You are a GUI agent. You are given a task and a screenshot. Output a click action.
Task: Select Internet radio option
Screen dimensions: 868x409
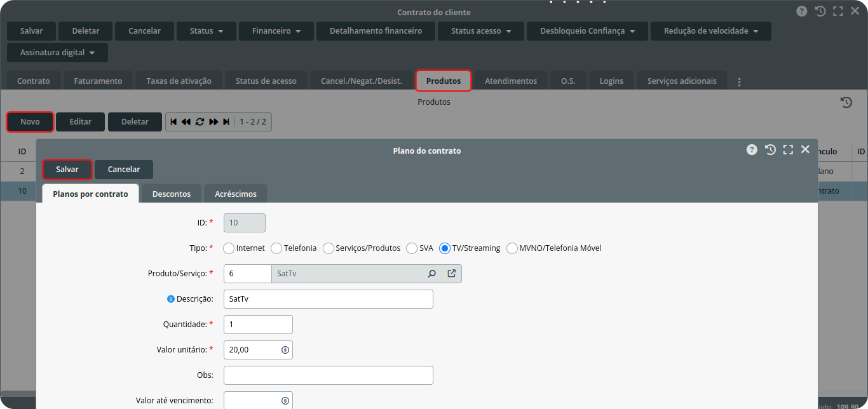[x=229, y=248]
